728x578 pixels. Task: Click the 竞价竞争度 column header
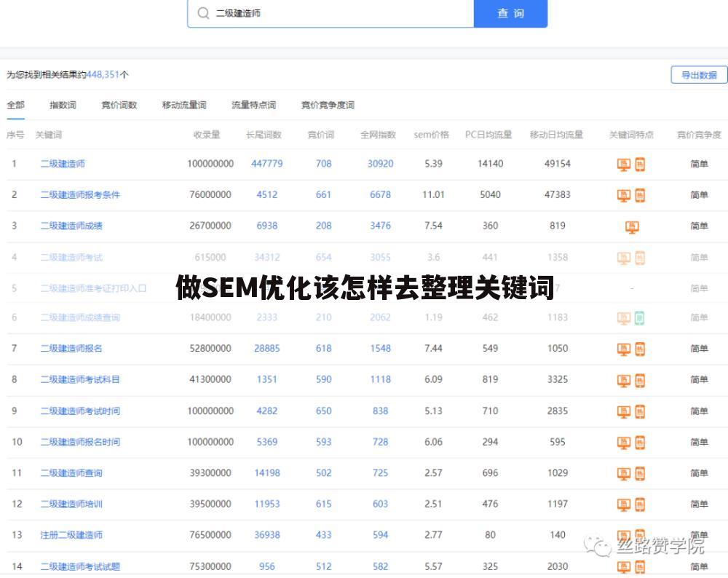[699, 135]
